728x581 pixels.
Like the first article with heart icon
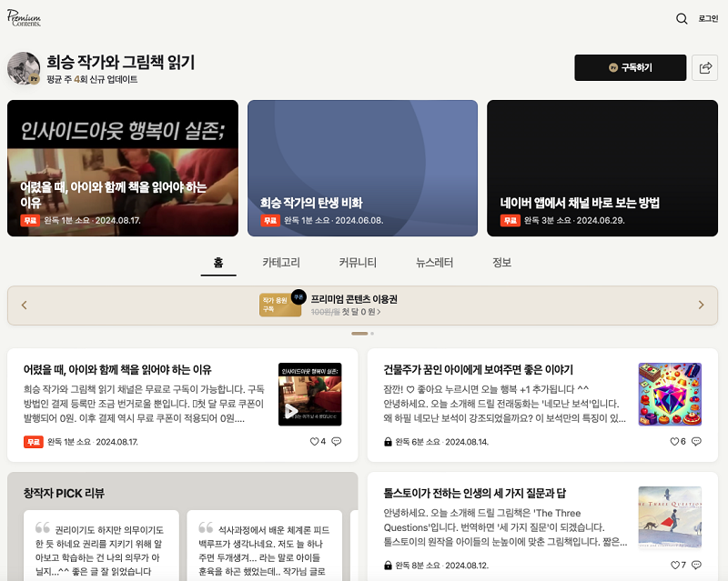314,442
